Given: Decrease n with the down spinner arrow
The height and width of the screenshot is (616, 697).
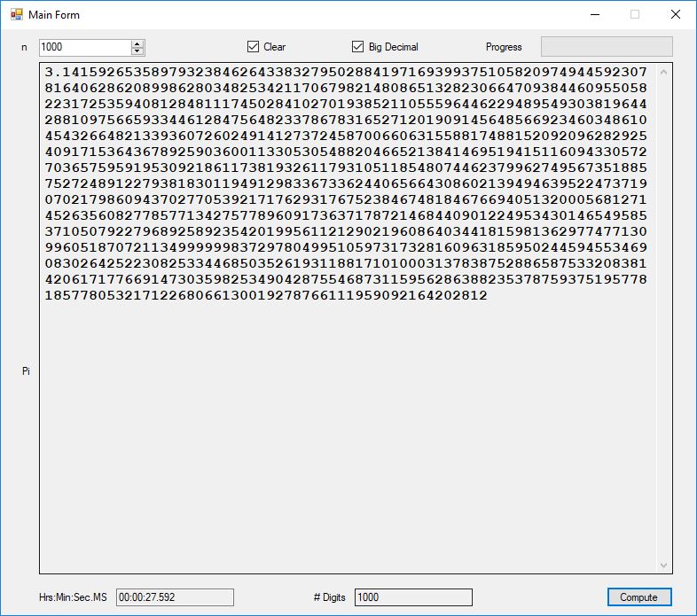Looking at the screenshot, I should 137,51.
